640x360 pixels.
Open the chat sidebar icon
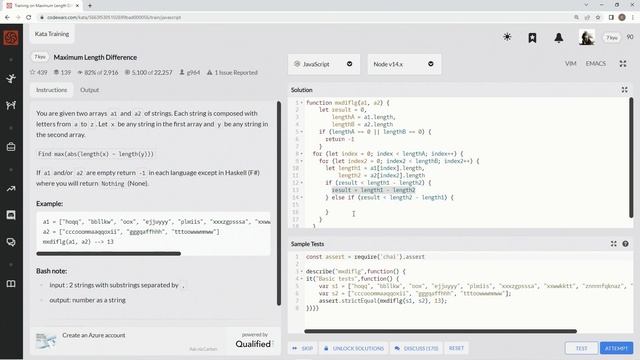click(x=11, y=215)
